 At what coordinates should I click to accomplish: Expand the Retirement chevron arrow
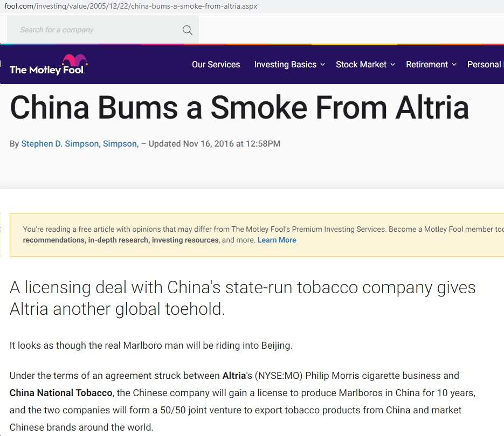[454, 65]
